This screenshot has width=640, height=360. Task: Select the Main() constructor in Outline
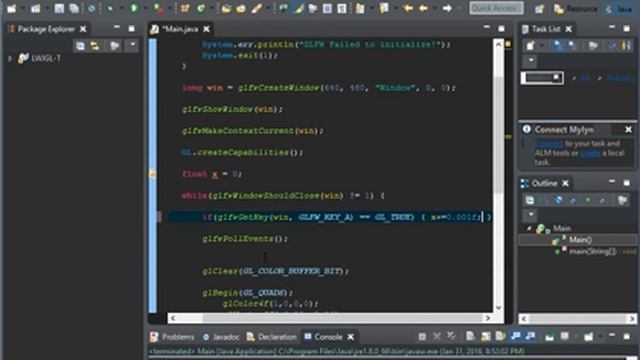click(x=580, y=240)
